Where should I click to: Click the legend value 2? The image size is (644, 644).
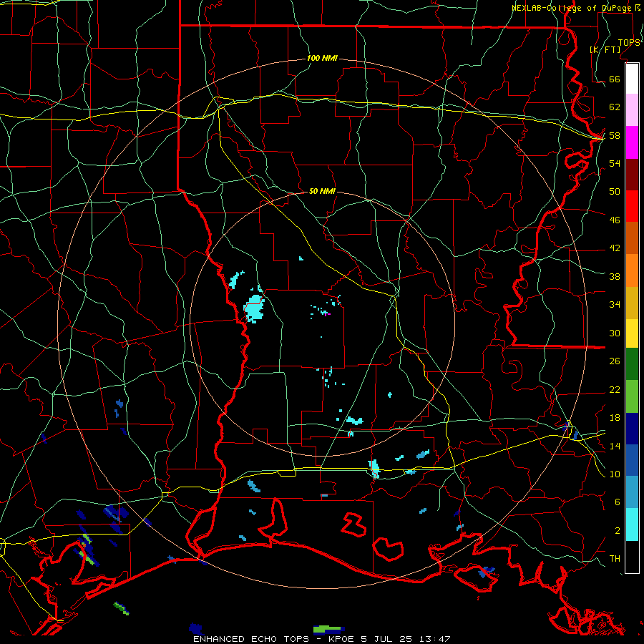coord(618,531)
